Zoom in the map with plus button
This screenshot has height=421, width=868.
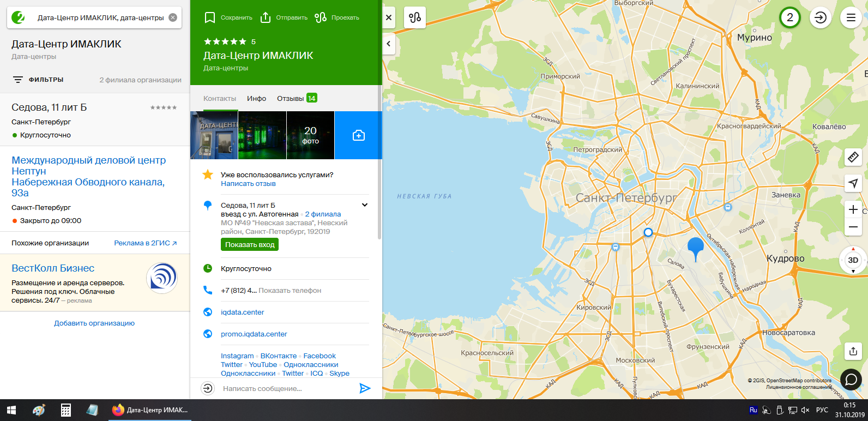click(853, 209)
